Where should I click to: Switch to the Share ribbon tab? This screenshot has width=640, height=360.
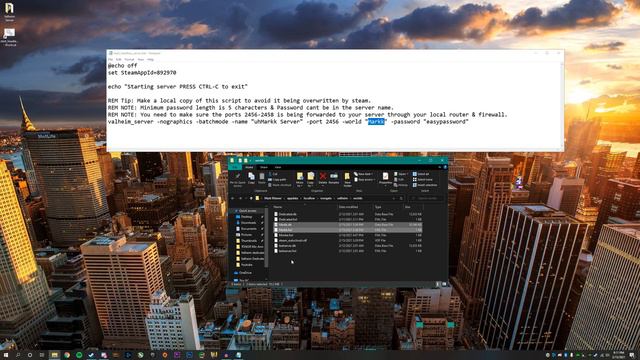coord(264,167)
